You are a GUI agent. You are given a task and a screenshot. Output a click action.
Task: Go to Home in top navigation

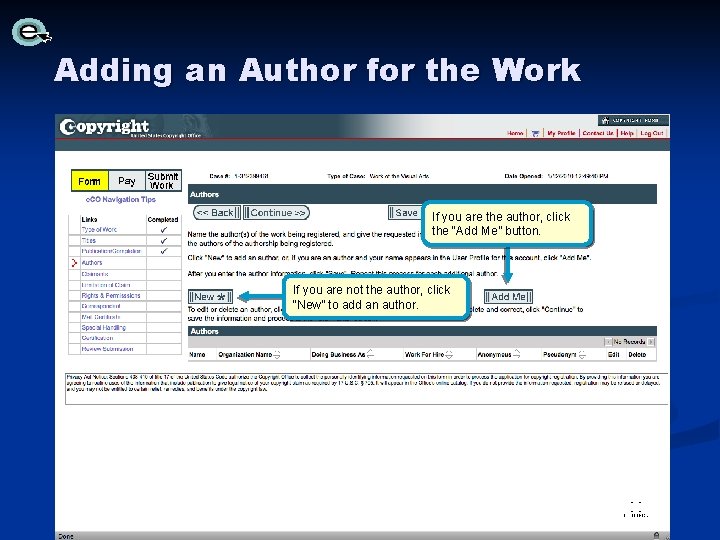pos(515,133)
